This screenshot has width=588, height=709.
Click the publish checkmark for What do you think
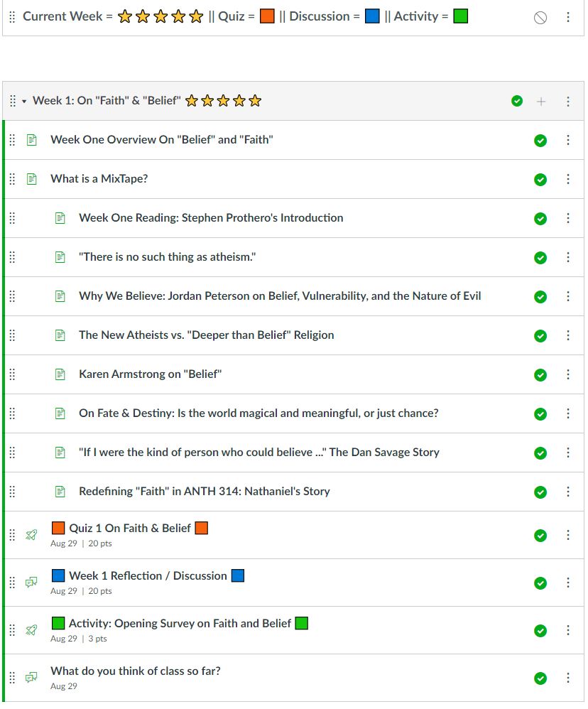coord(540,678)
